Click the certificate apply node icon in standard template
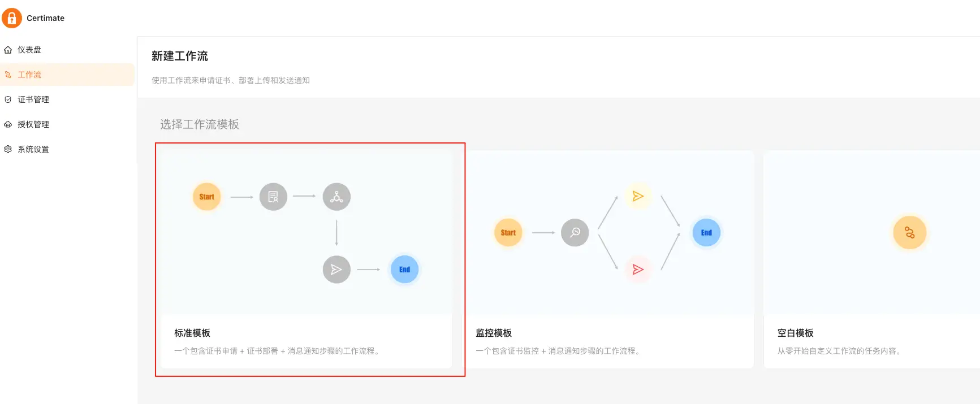Image resolution: width=980 pixels, height=404 pixels. pos(273,197)
